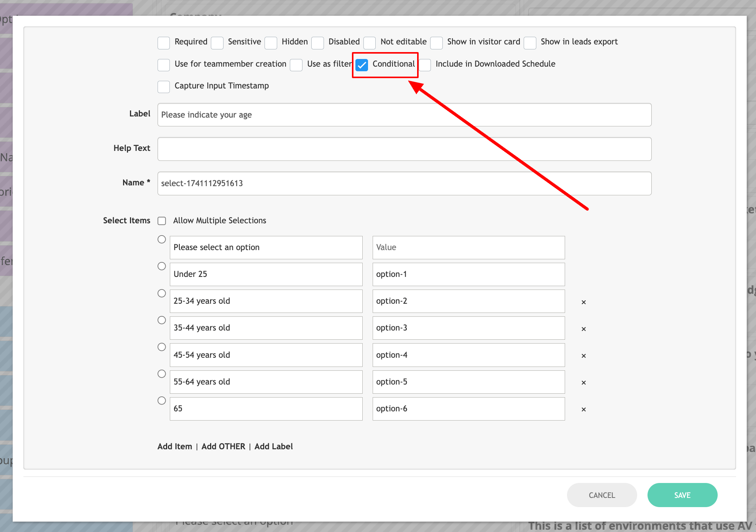
Task: Delete the 55-64 years old option
Action: [x=583, y=383]
